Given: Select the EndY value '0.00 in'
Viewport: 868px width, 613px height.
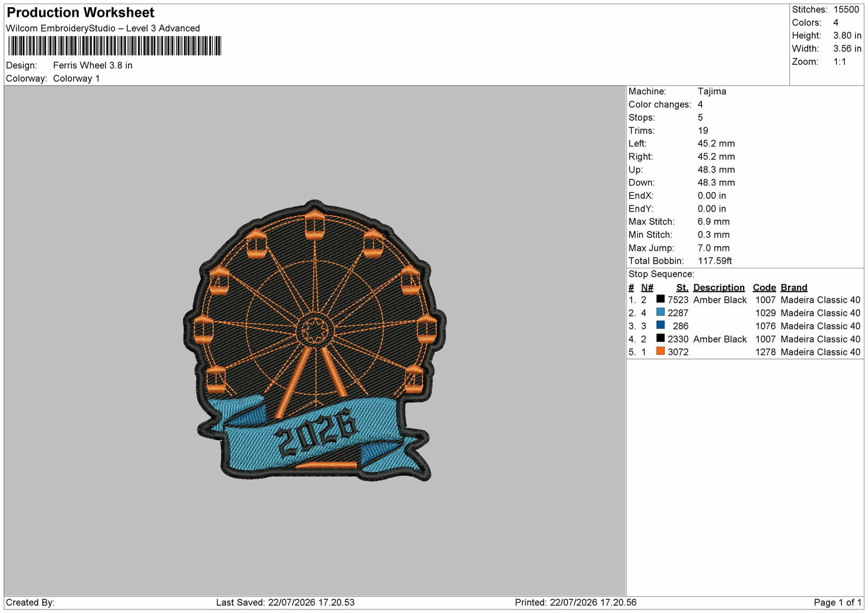Looking at the screenshot, I should tap(712, 209).
